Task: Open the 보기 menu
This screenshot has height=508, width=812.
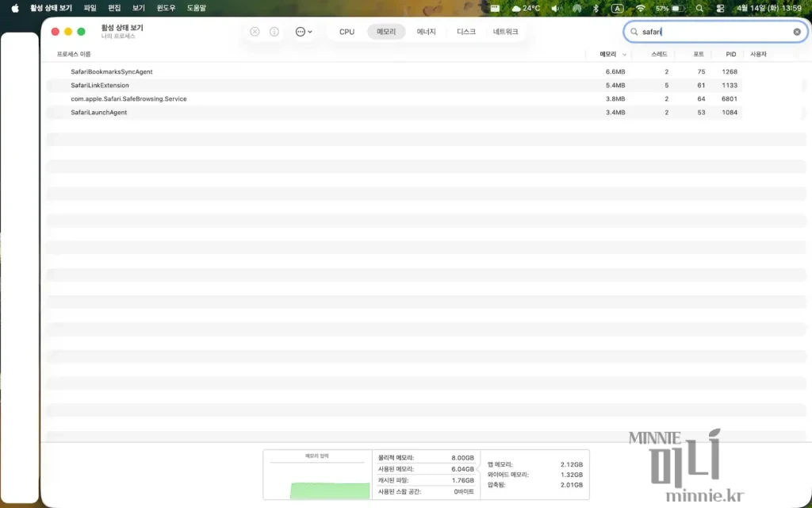Action: (137, 8)
